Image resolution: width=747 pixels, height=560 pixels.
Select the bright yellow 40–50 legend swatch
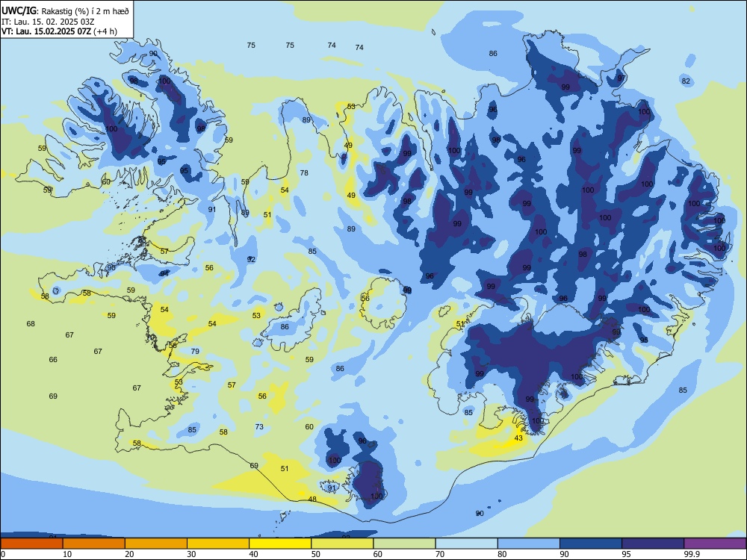coord(280,544)
